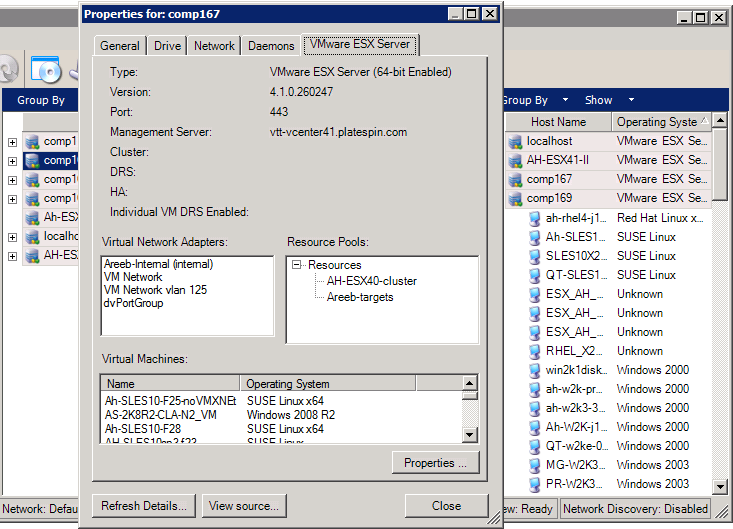The image size is (733, 529).
Task: Expand the localhost node in left tree
Action: pyautogui.click(x=12, y=237)
